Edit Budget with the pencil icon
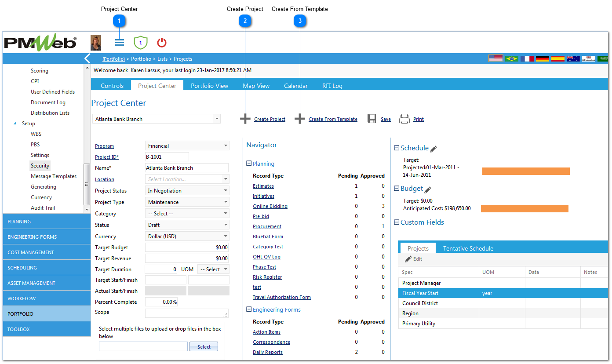 click(428, 189)
